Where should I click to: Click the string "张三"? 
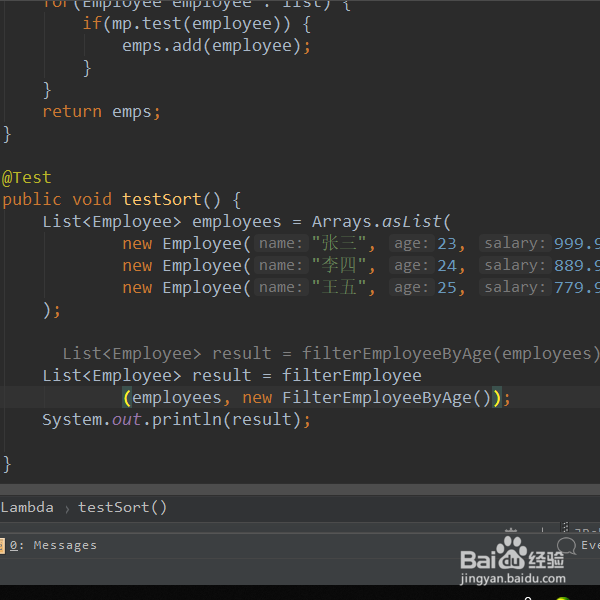pos(339,243)
